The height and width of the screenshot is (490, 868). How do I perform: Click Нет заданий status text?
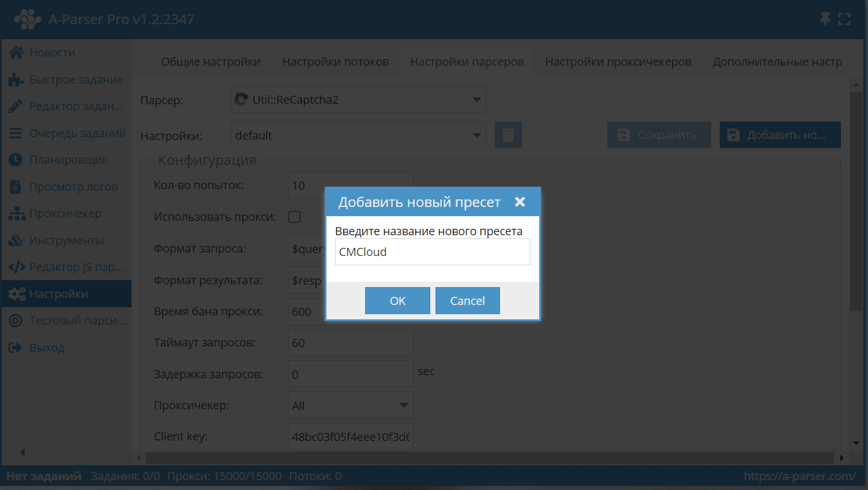point(44,476)
